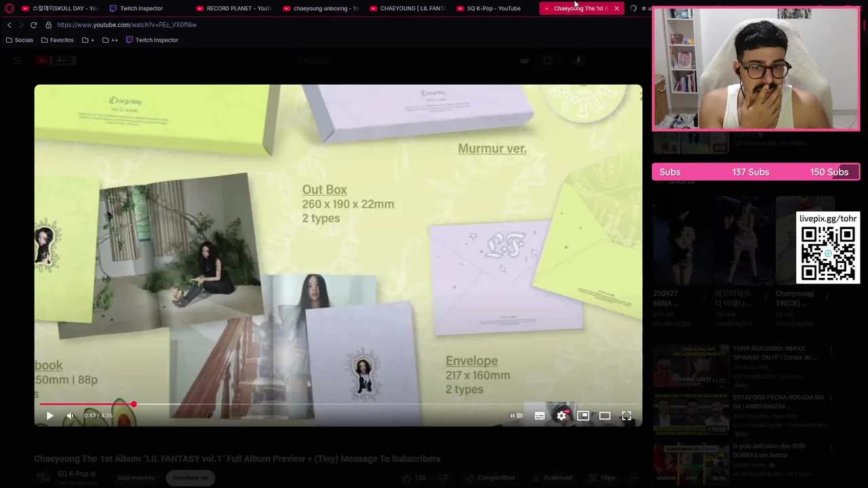868x488 pixels.
Task: Open video in full screen
Action: (627, 415)
